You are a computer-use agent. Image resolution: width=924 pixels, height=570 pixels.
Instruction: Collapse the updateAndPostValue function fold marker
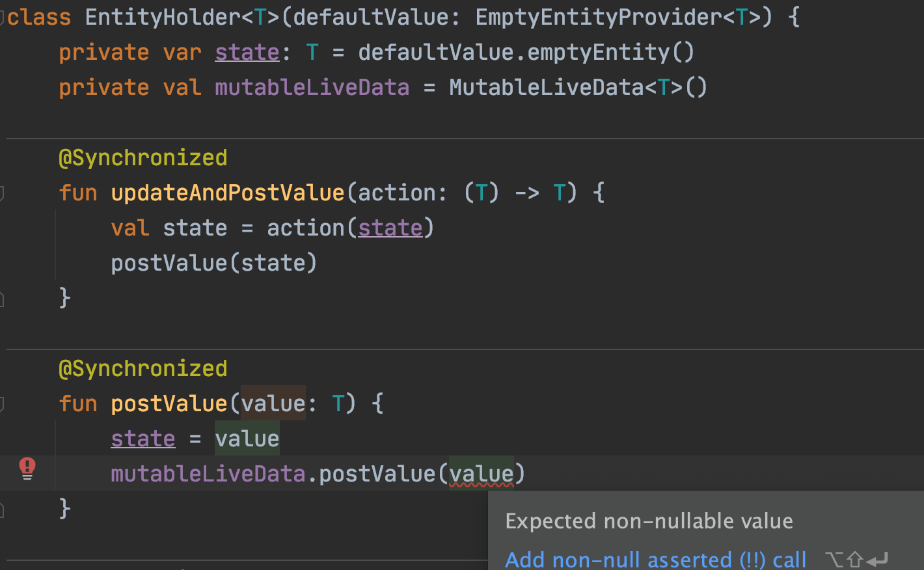click(x=3, y=193)
